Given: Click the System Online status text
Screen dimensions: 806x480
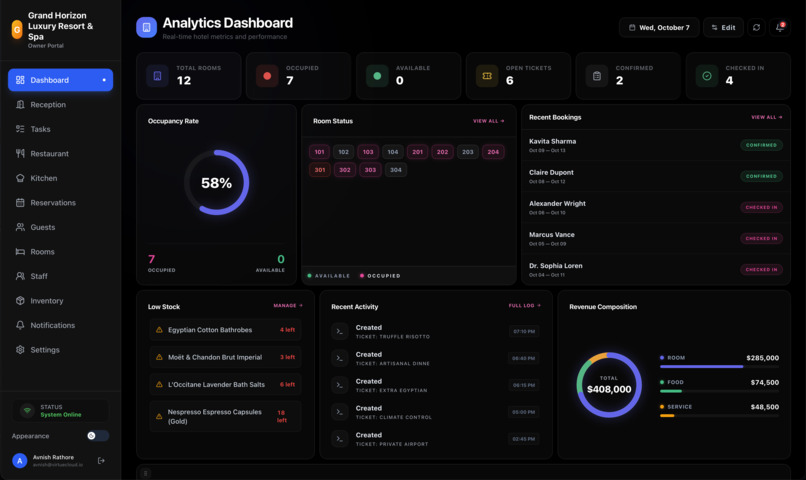Looking at the screenshot, I should pos(61,415).
